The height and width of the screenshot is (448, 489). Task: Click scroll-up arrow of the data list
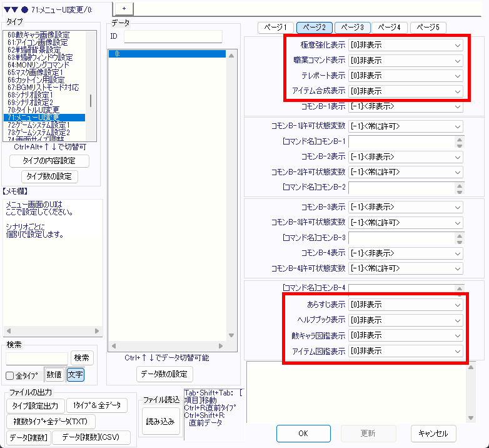point(232,55)
